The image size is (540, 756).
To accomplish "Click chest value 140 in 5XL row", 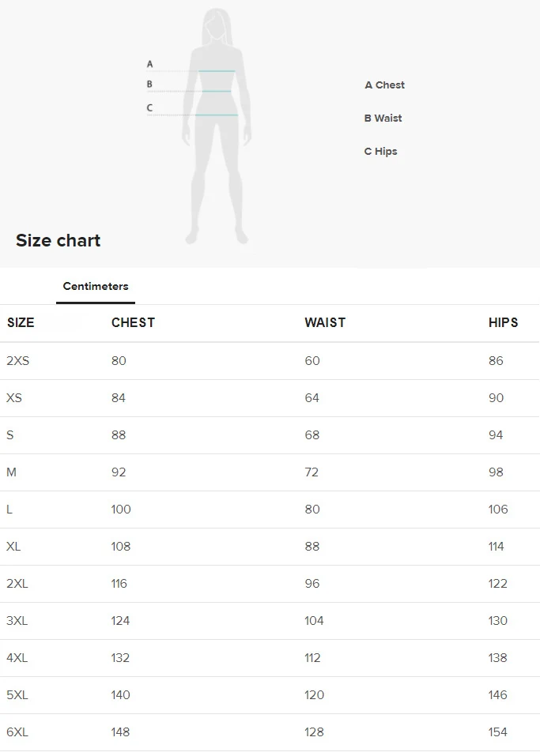I will (121, 694).
